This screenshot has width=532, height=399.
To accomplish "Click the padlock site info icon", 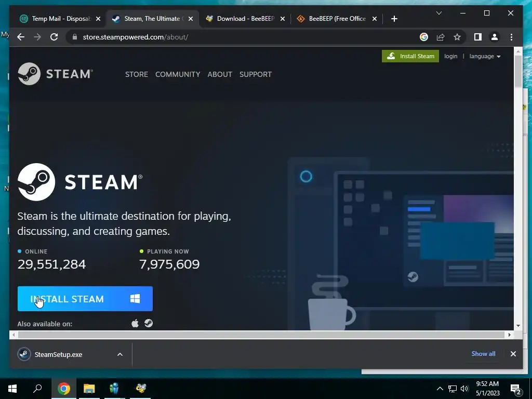I will [x=75, y=37].
